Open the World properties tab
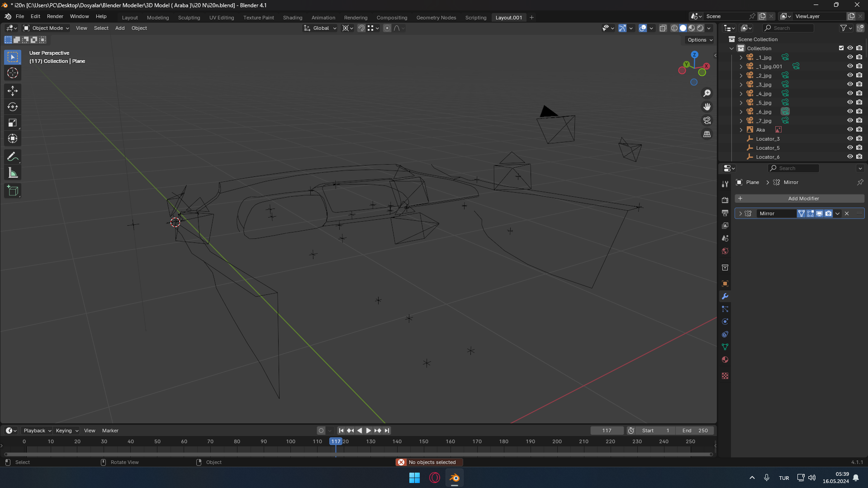 click(x=725, y=251)
